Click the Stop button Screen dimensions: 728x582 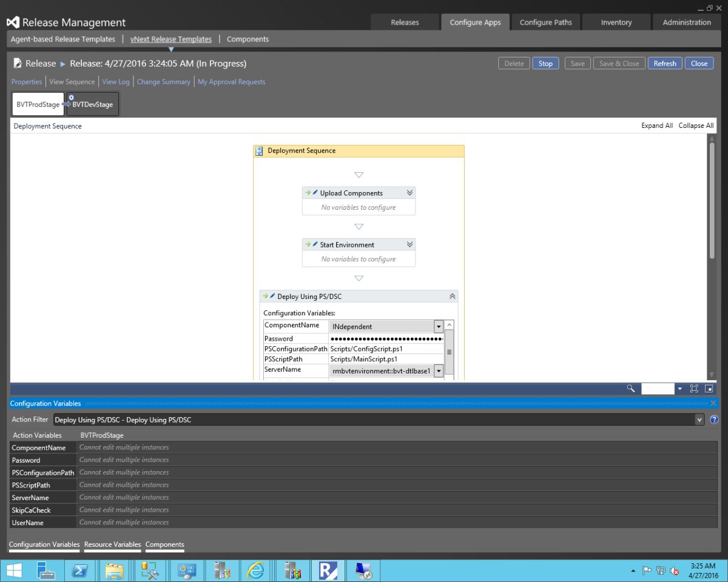click(x=545, y=63)
